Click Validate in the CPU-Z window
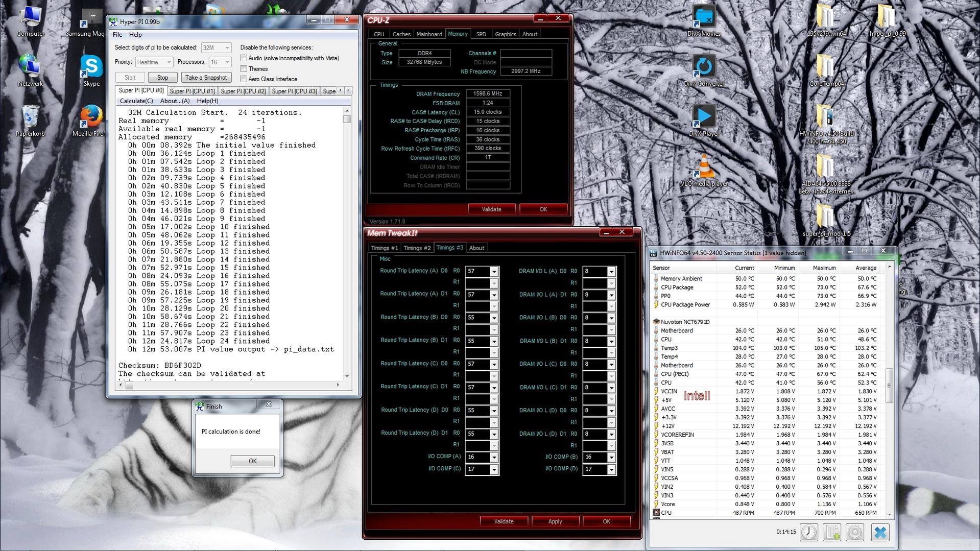The height and width of the screenshot is (551, 980). pos(491,209)
